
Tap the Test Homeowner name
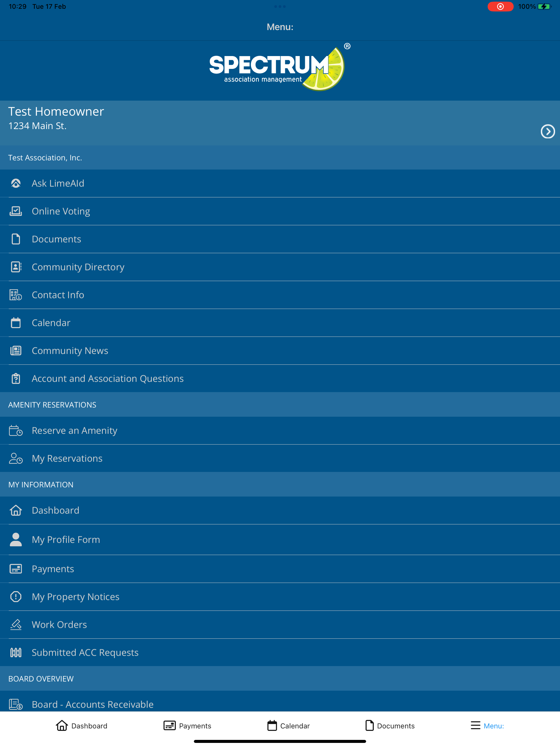click(x=56, y=112)
